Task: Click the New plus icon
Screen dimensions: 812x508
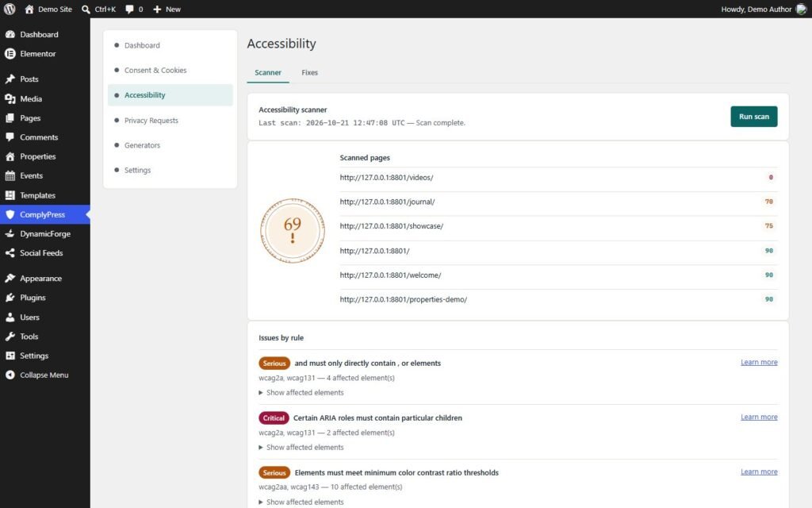Action: [157, 9]
